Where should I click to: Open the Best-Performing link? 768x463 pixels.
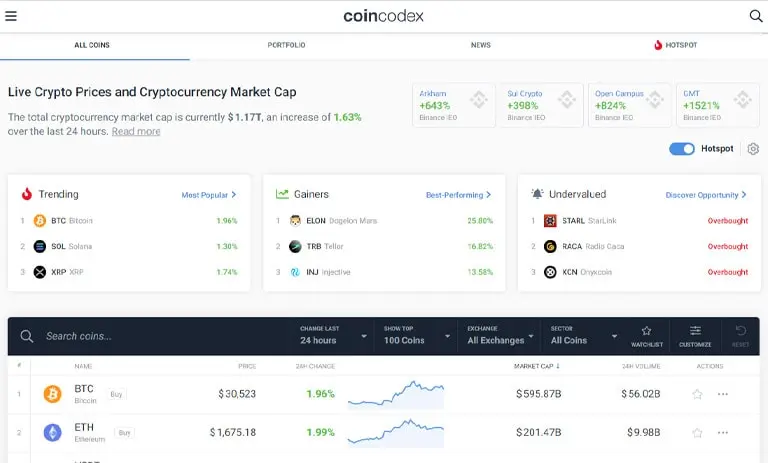458,195
